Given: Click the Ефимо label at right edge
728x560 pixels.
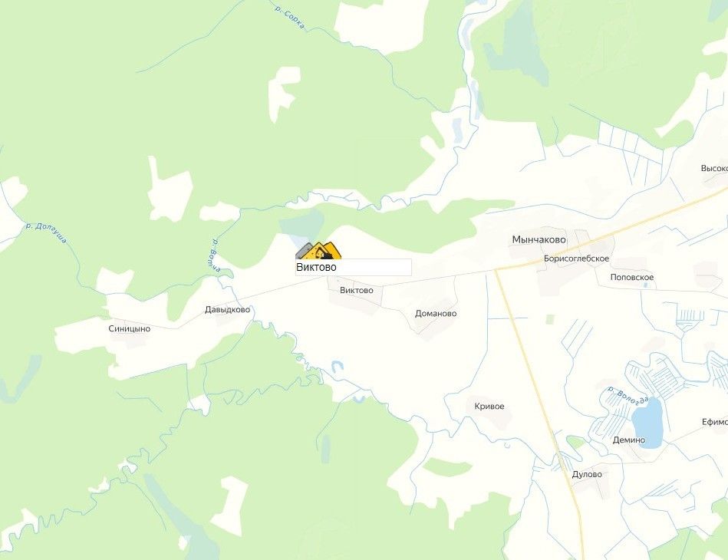Looking at the screenshot, I should (714, 422).
